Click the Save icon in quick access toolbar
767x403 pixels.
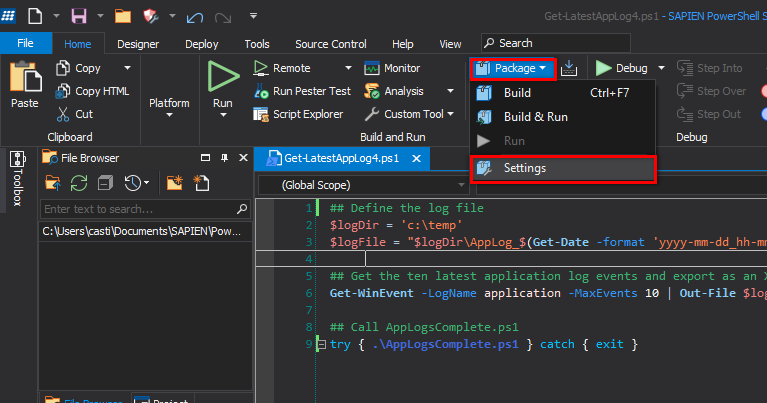point(79,16)
